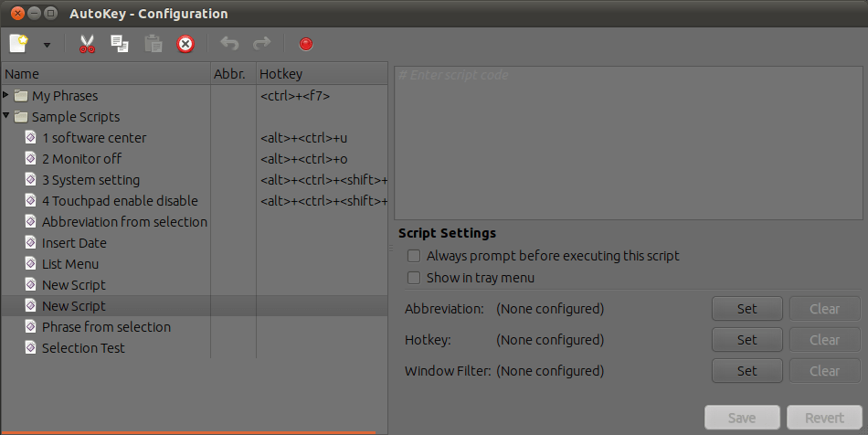Select Phrase from selection script name

coord(106,327)
